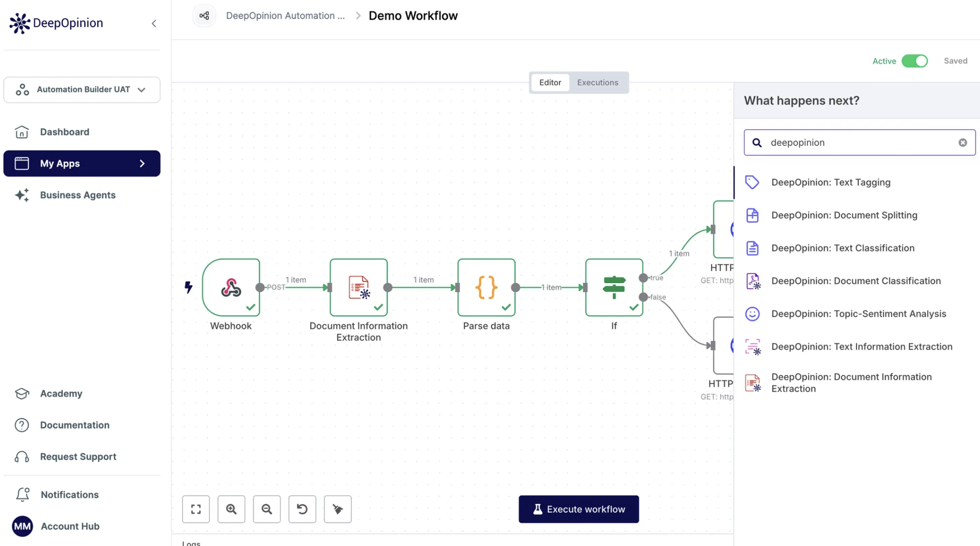Click the Execute workflow button
This screenshot has width=980, height=546.
[579, 509]
